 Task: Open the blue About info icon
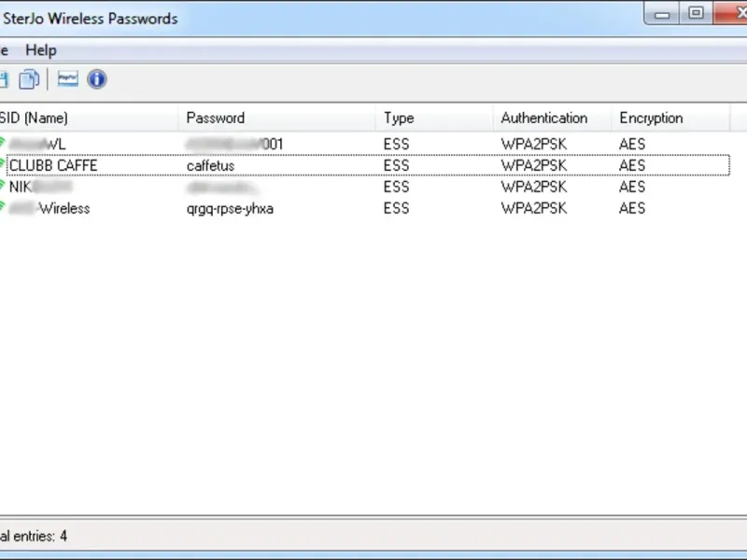pos(97,79)
